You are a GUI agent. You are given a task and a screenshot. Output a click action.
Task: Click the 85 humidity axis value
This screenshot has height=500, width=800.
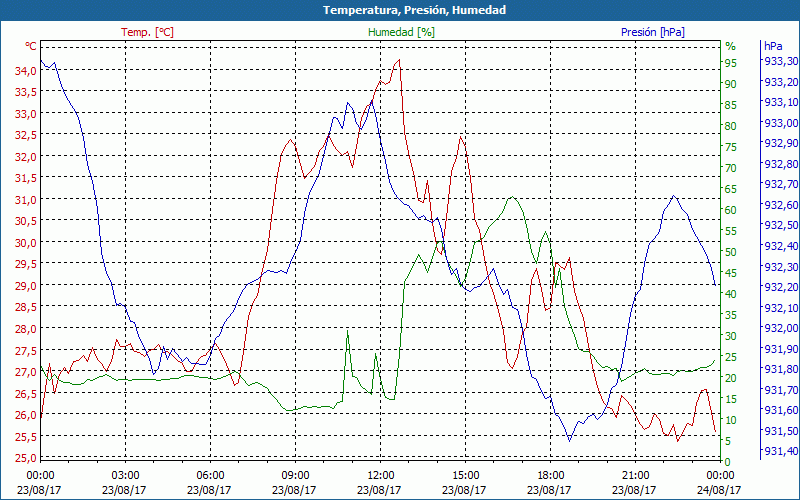(731, 105)
